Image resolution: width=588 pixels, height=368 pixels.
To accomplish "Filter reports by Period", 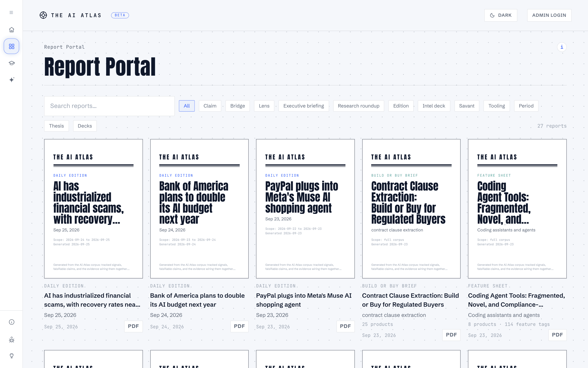I will (x=526, y=106).
